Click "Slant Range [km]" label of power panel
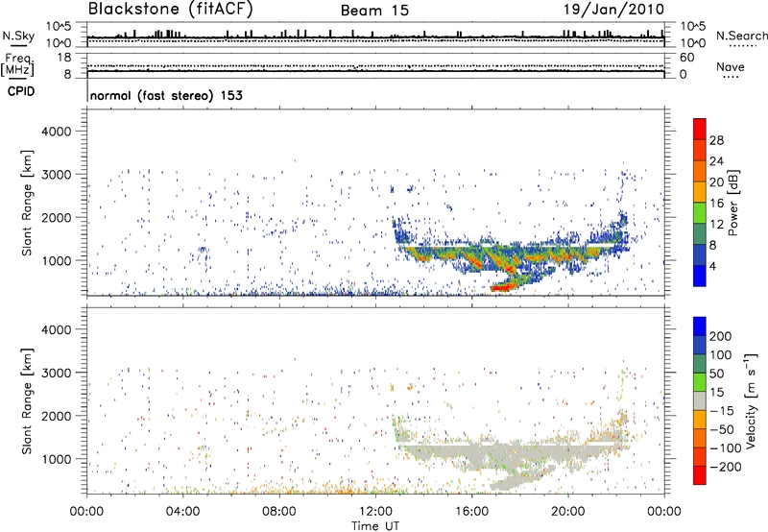The height and width of the screenshot is (532, 768). (27, 203)
